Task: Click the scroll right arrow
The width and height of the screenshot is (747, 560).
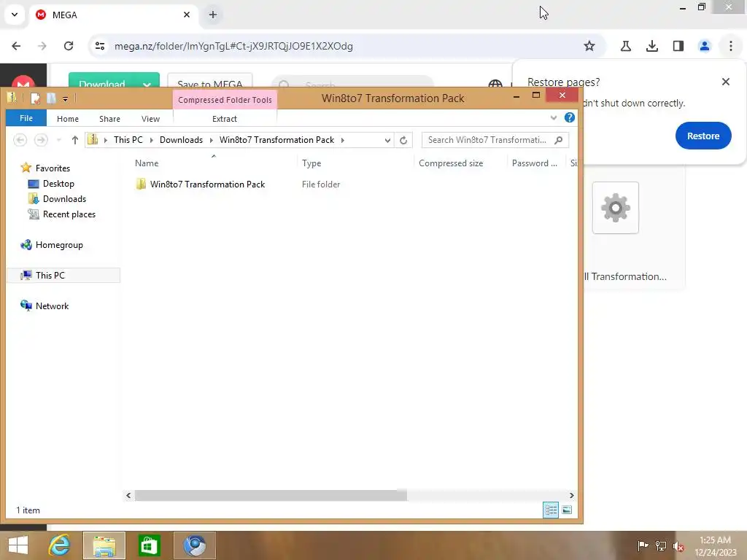Action: tap(572, 495)
